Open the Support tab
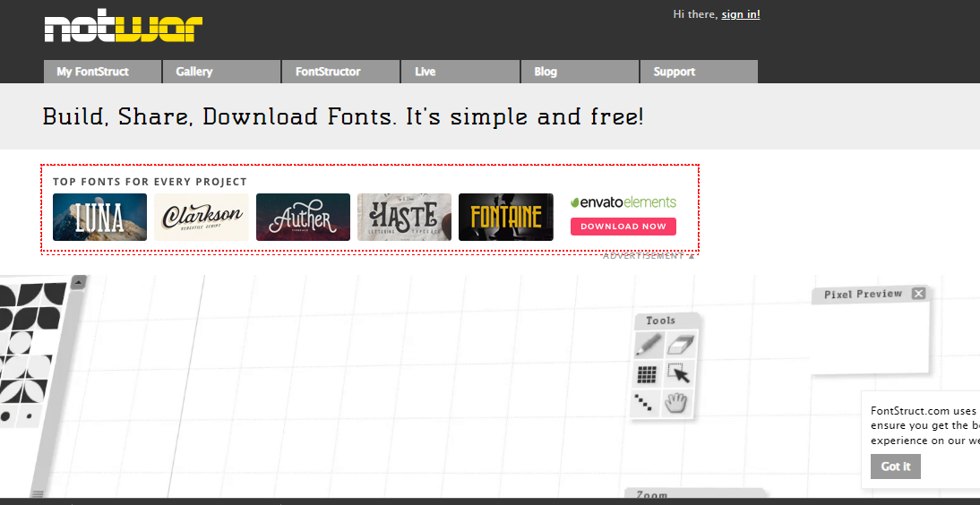The width and height of the screenshot is (980, 505). pos(699,72)
